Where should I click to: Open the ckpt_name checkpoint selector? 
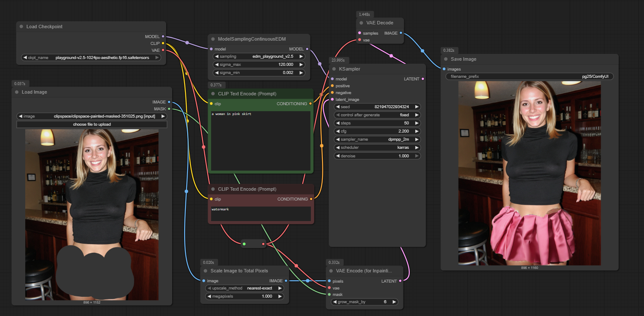coord(91,57)
